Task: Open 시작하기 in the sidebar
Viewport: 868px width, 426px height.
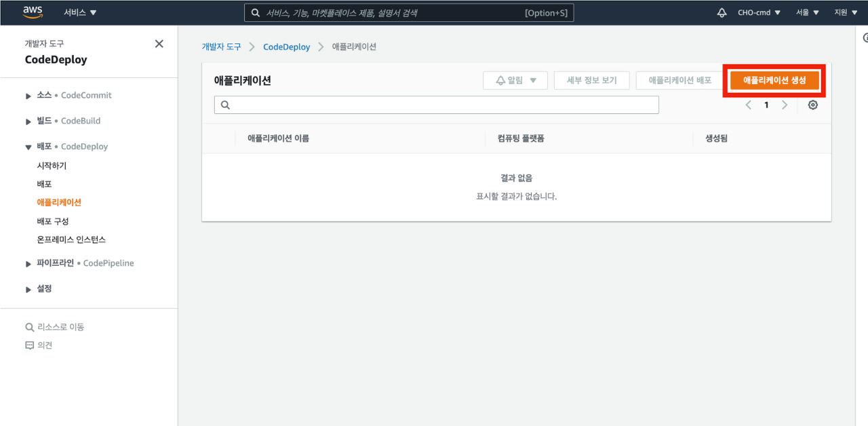Action: [x=52, y=166]
